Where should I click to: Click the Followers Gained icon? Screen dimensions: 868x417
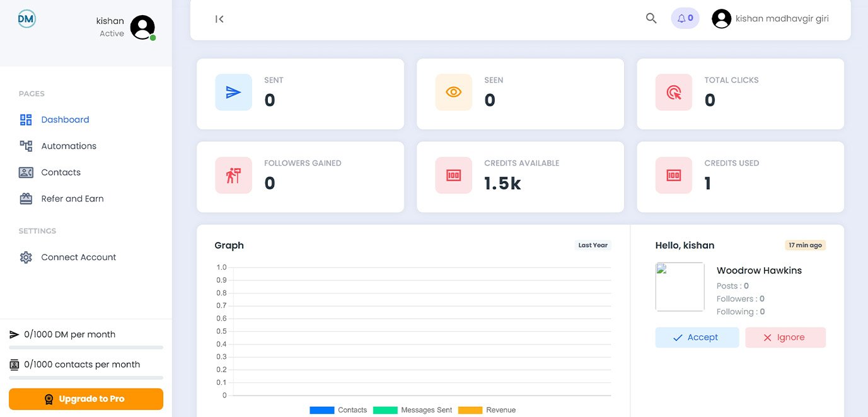[233, 175]
